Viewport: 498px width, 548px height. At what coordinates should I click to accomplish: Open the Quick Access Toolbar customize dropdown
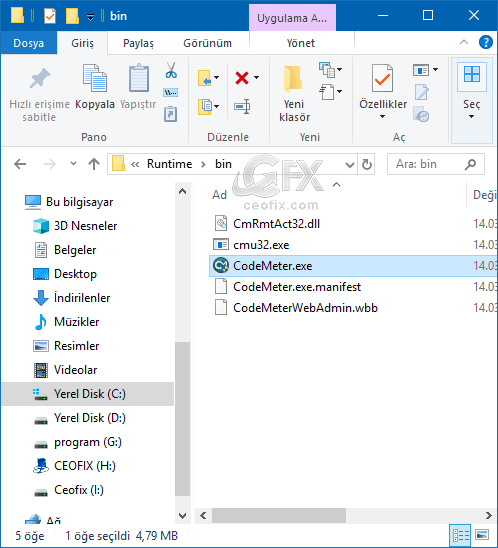click(91, 17)
